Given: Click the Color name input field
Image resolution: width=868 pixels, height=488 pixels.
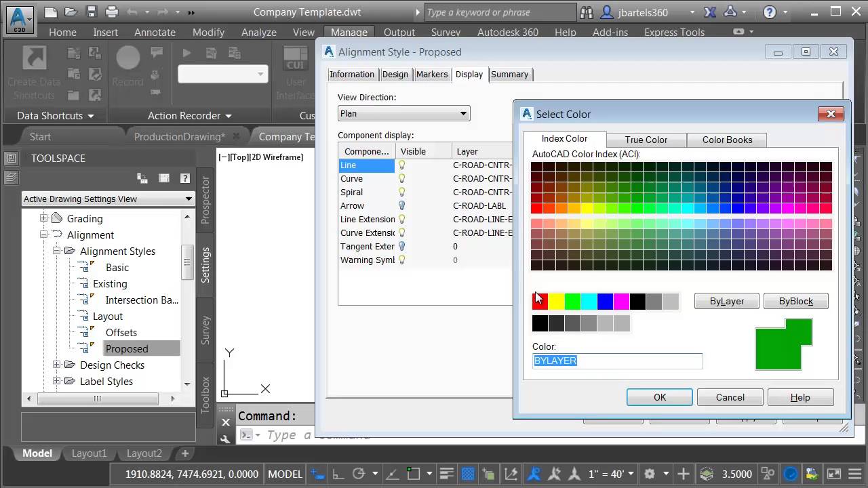Looking at the screenshot, I should (618, 361).
